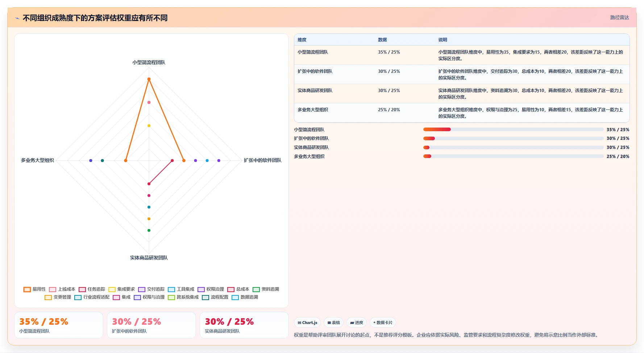644x353 pixels.
Task: Click radar axis label 小型简流程团队
Action: coord(149,62)
